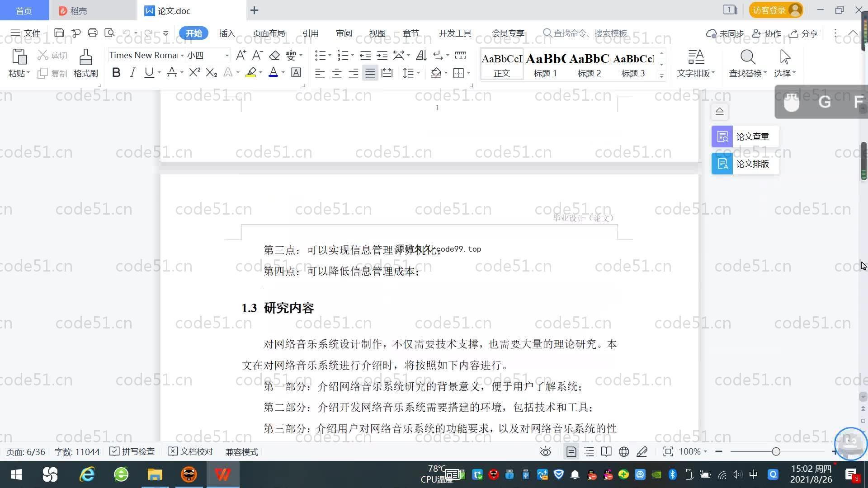Switch to 引用 ribbon tab
This screenshot has height=488, width=868.
[x=311, y=33]
